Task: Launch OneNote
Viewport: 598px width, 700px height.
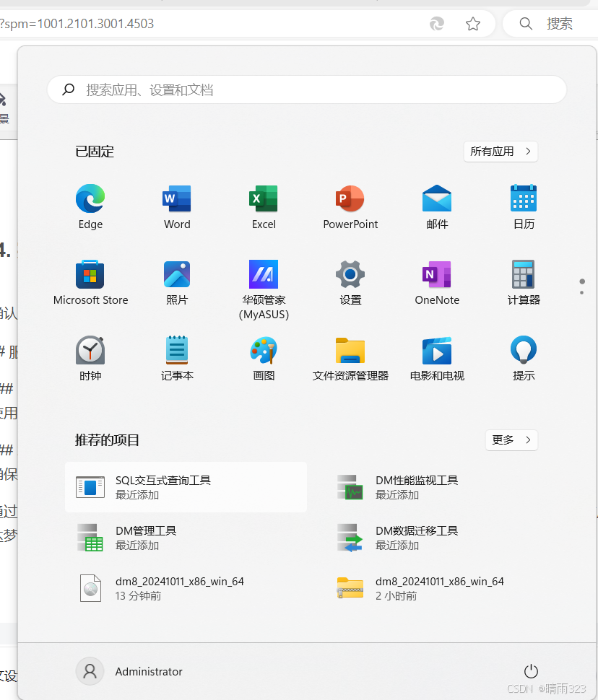Action: point(437,283)
